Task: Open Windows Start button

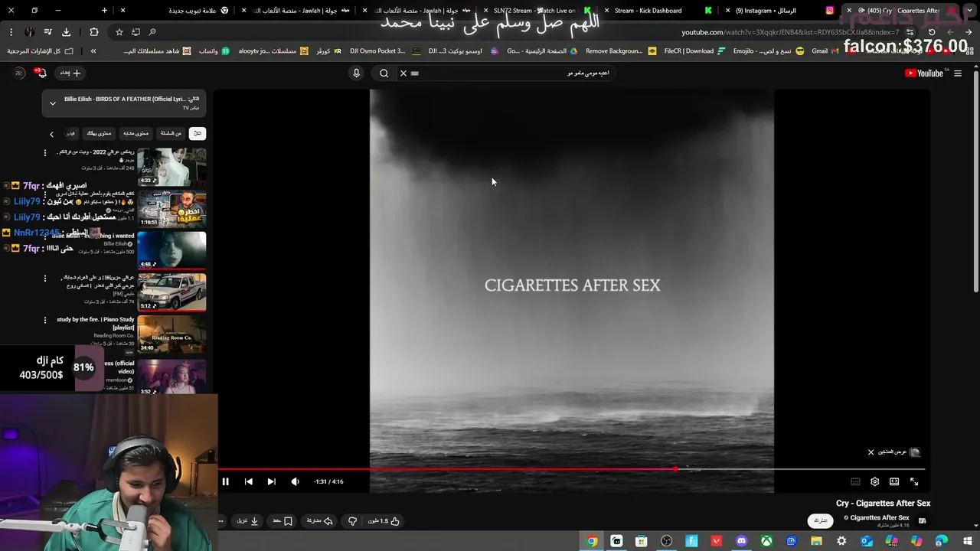Action: pyautogui.click(x=967, y=541)
